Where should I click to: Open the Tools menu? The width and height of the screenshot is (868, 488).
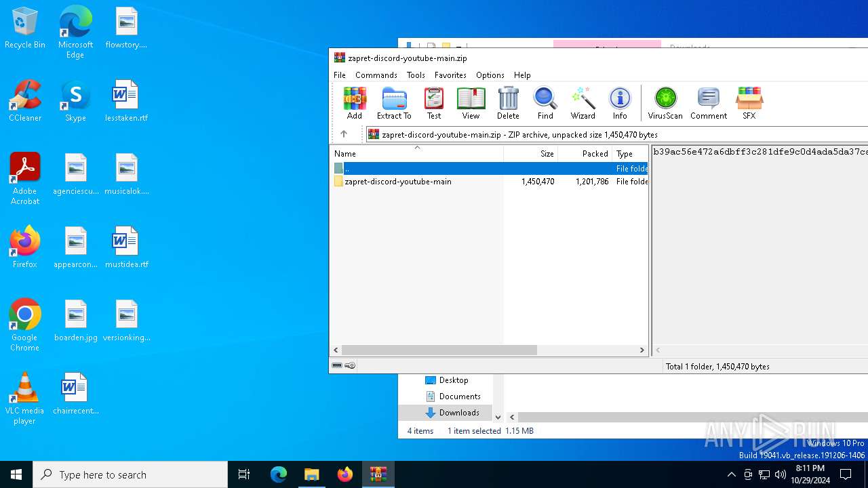416,75
